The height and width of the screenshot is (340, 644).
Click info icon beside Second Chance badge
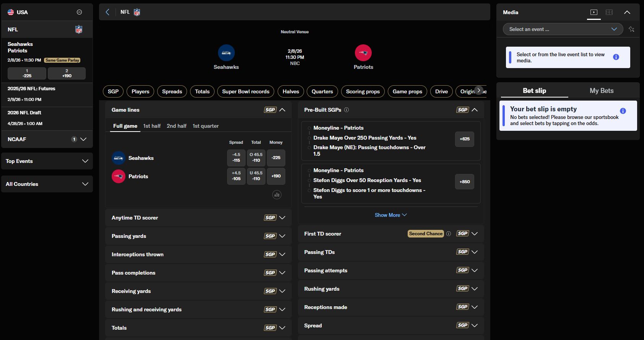449,234
